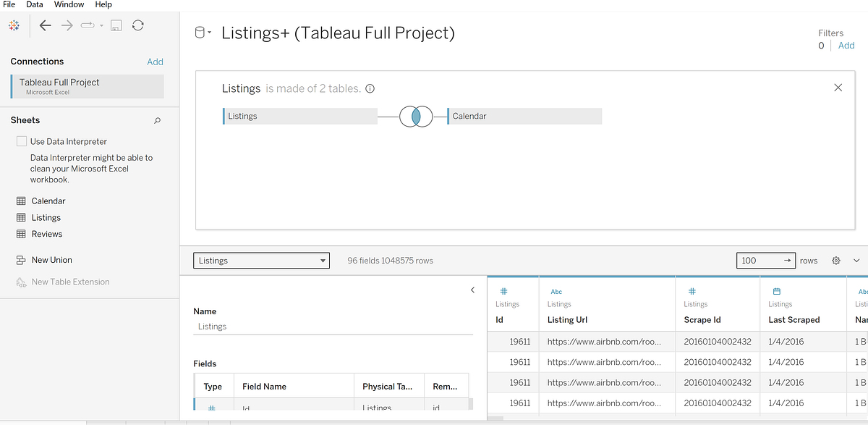Open the Window menu
This screenshot has width=868, height=425.
coord(69,4)
